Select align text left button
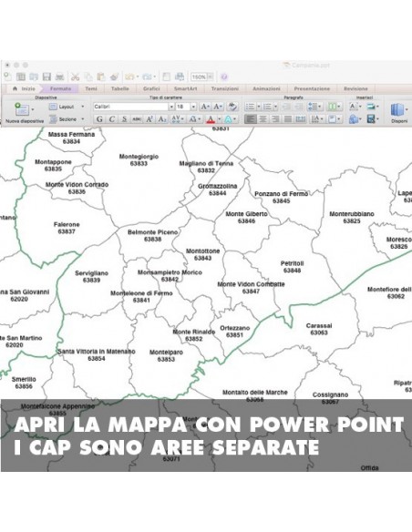Screen dimensions: 412x532 pos(250,119)
